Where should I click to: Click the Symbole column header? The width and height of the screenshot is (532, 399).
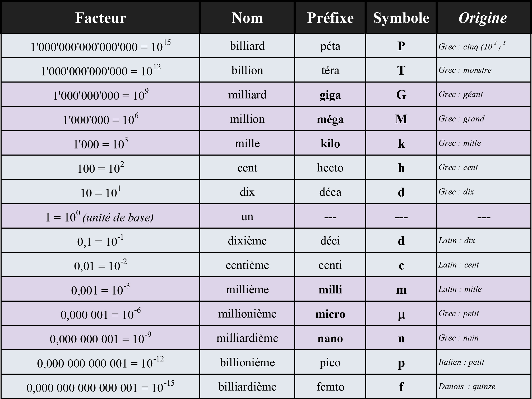[401, 18]
